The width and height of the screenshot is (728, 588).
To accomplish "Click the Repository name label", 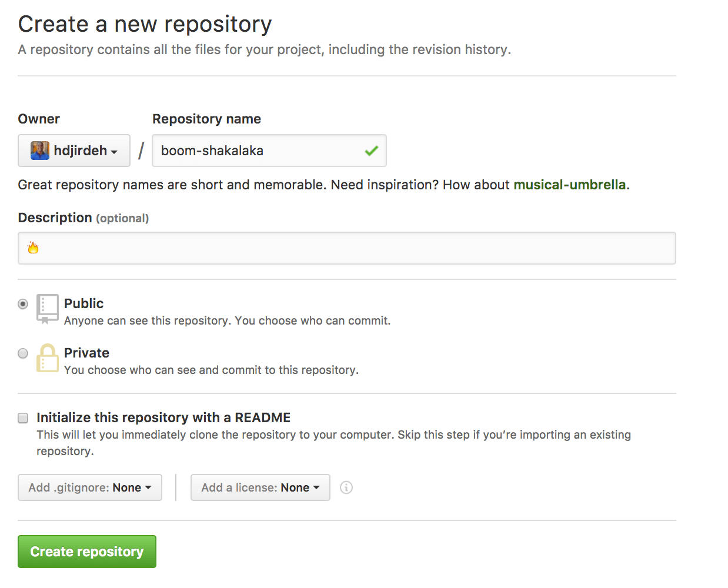I will pos(207,119).
